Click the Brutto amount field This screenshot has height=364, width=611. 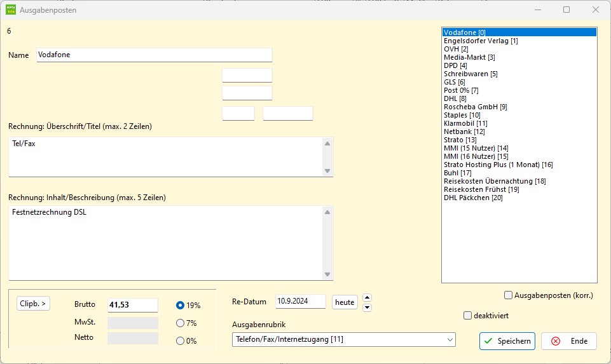(133, 305)
